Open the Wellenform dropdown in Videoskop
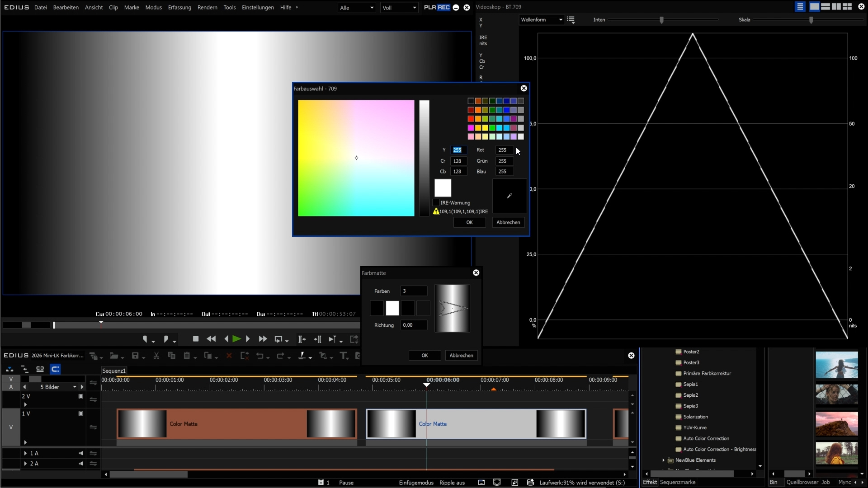The image size is (868, 488). tap(542, 20)
